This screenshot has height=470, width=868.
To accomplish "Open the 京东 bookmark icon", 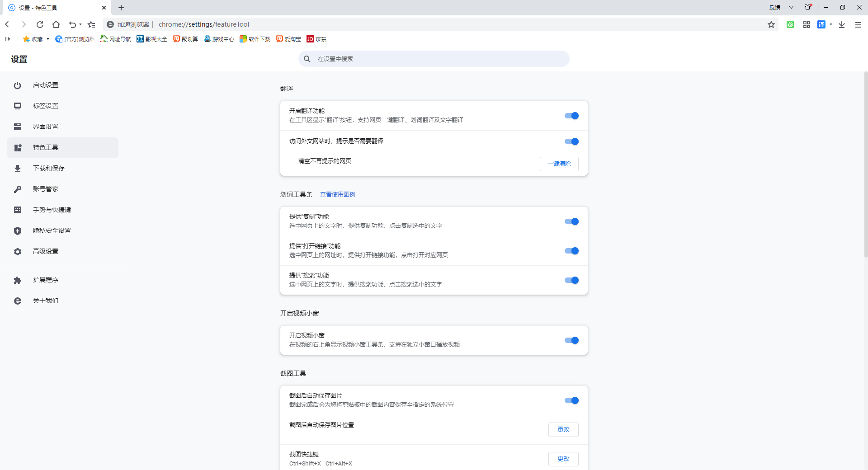I will [311, 39].
